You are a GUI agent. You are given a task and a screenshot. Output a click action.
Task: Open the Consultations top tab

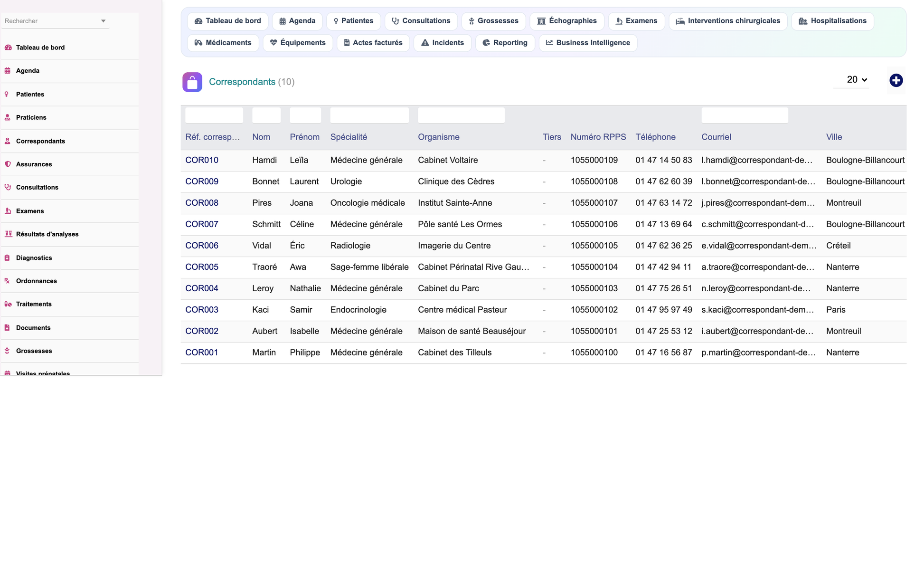tap(421, 21)
